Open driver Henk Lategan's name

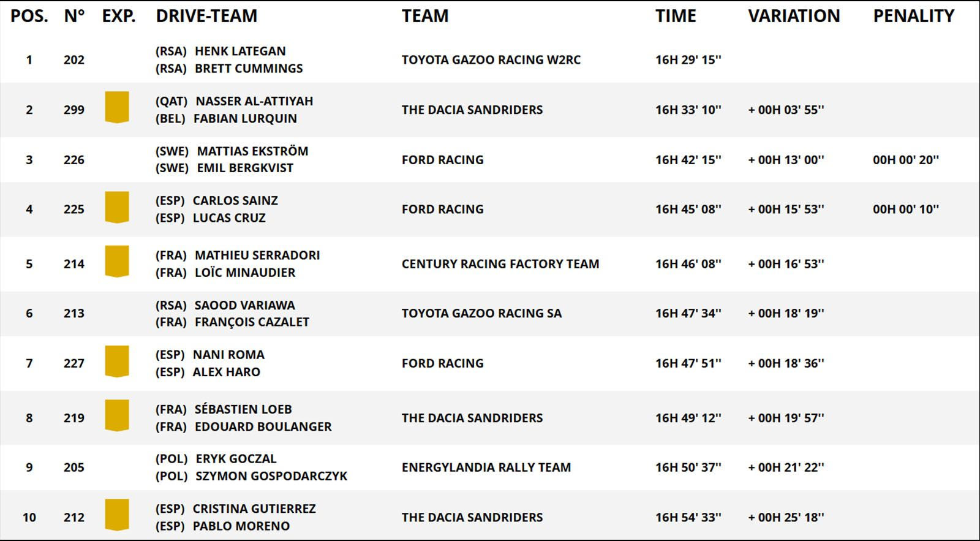240,51
